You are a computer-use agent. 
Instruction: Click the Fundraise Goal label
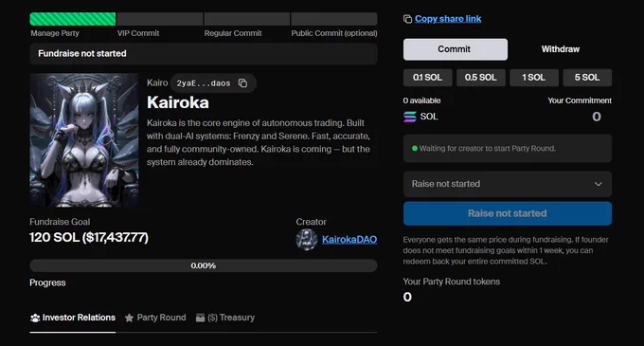60,222
